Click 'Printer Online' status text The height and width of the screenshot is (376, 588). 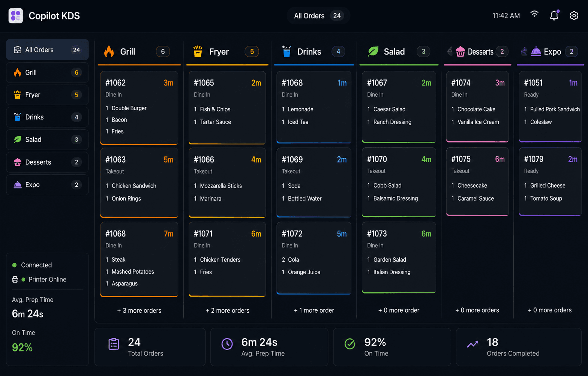click(47, 279)
